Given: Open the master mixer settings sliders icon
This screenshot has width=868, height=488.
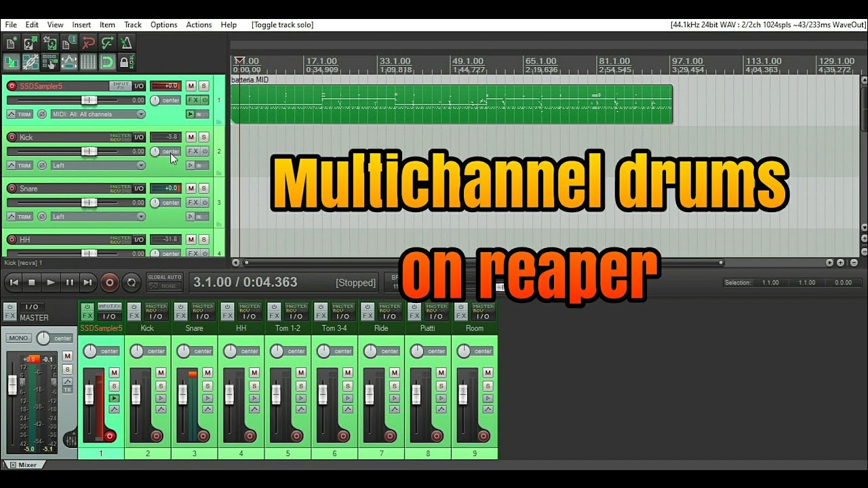Looking at the screenshot, I should tap(71, 439).
